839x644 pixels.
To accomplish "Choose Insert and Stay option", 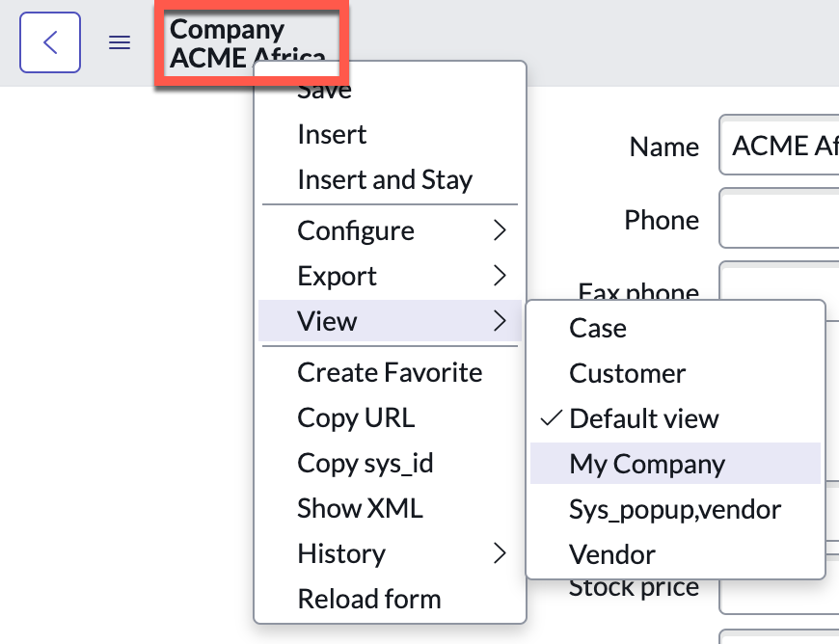I will tap(390, 179).
